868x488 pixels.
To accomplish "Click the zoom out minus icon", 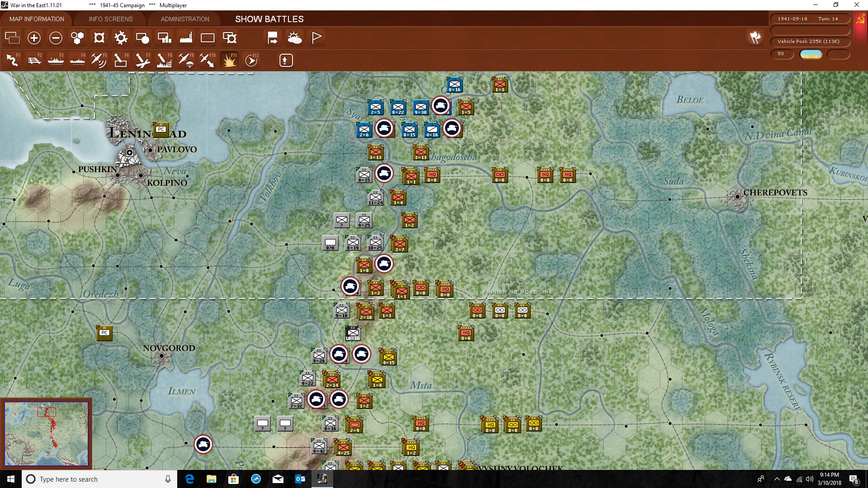I will [56, 38].
